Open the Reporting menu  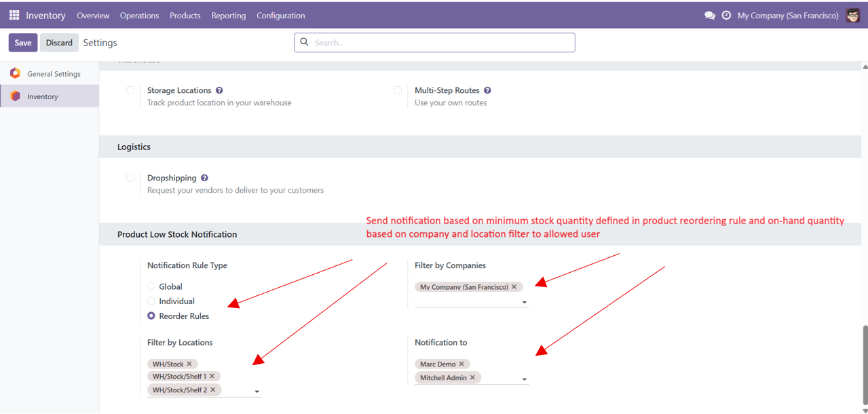coord(228,15)
